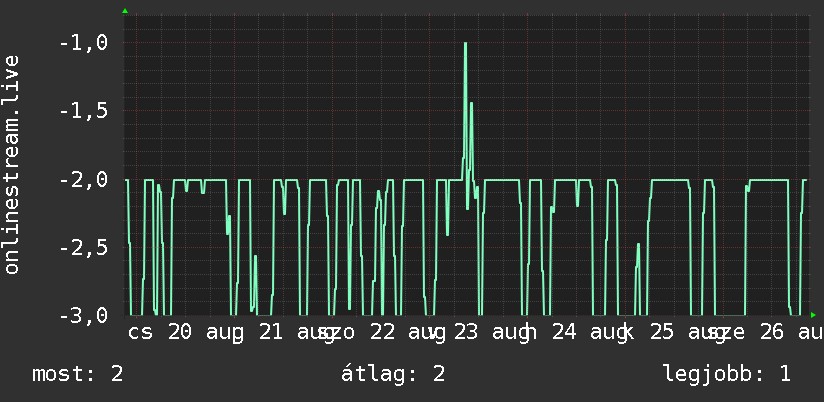Click the green arrow atop the y-axis
This screenshot has width=824, height=402.
(x=125, y=11)
